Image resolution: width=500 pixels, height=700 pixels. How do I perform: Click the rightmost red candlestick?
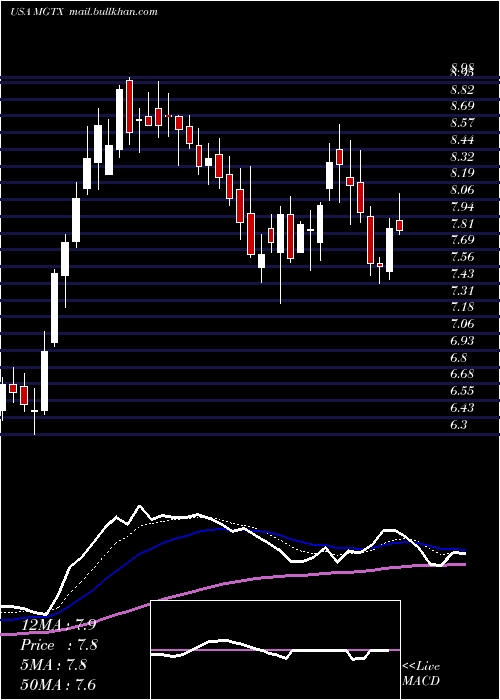pos(400,225)
